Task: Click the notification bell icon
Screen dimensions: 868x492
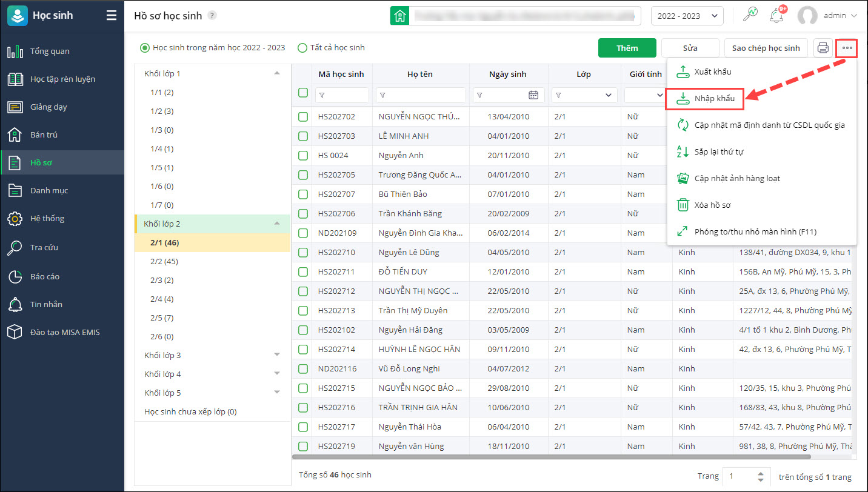Action: click(776, 16)
